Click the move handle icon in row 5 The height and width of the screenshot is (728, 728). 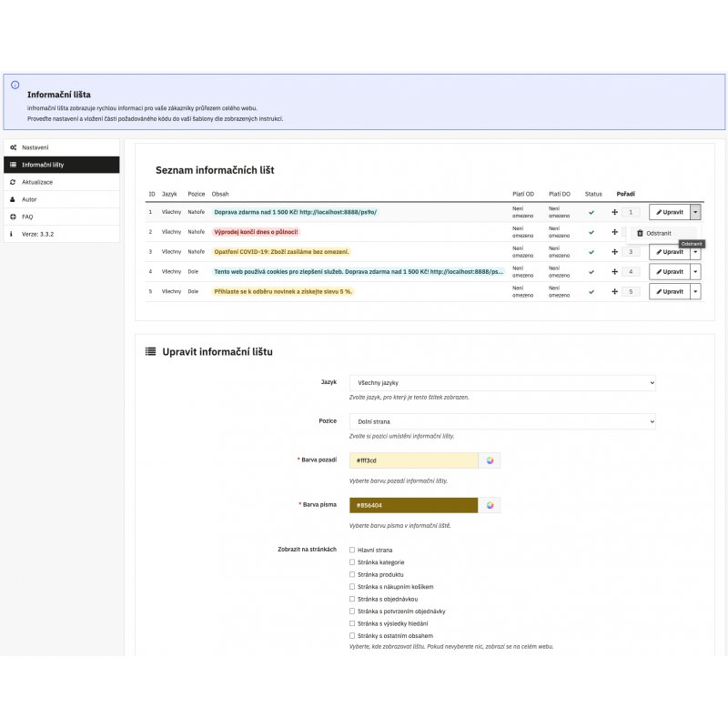(x=614, y=292)
